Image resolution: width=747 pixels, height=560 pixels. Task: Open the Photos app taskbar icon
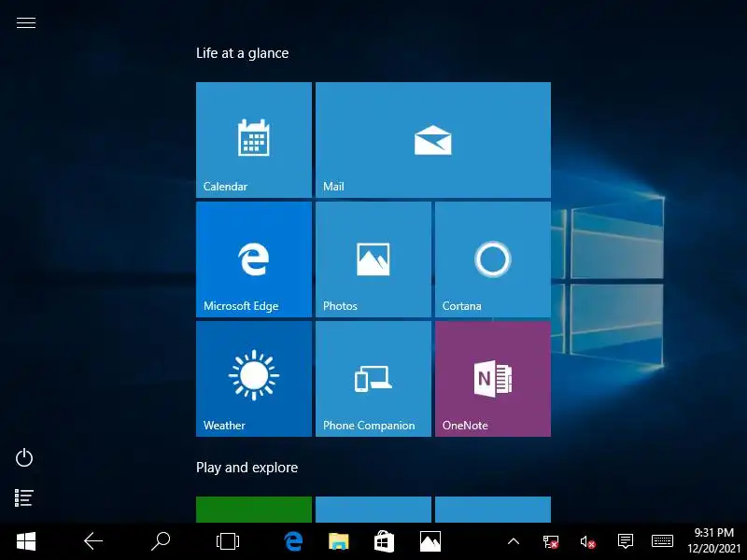pos(430,541)
